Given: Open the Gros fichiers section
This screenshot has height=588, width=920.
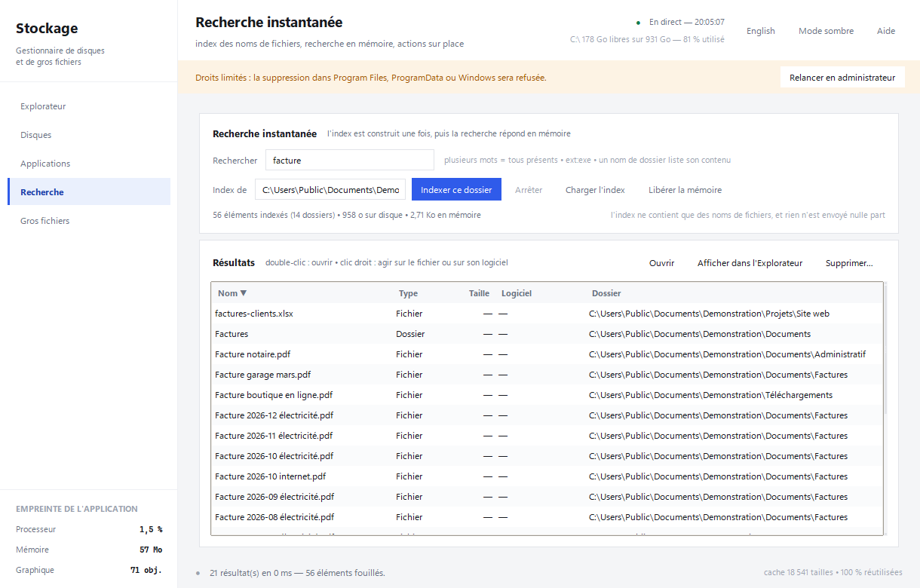Looking at the screenshot, I should 89,221.
